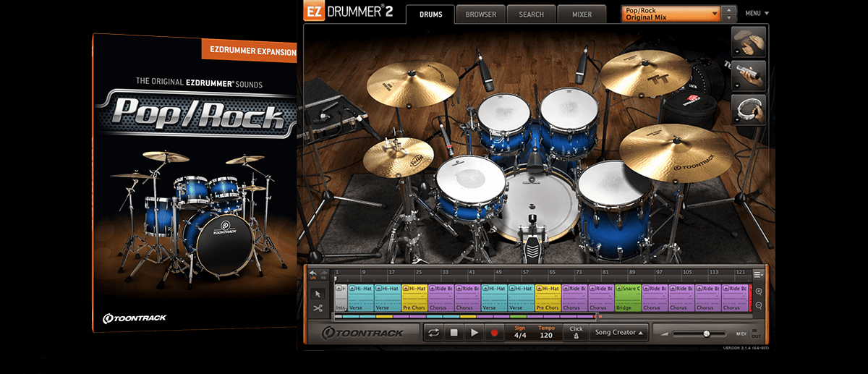Image resolution: width=868 pixels, height=374 pixels.
Task: Open hand claps instrument dropdown arrow
Action: [736, 53]
